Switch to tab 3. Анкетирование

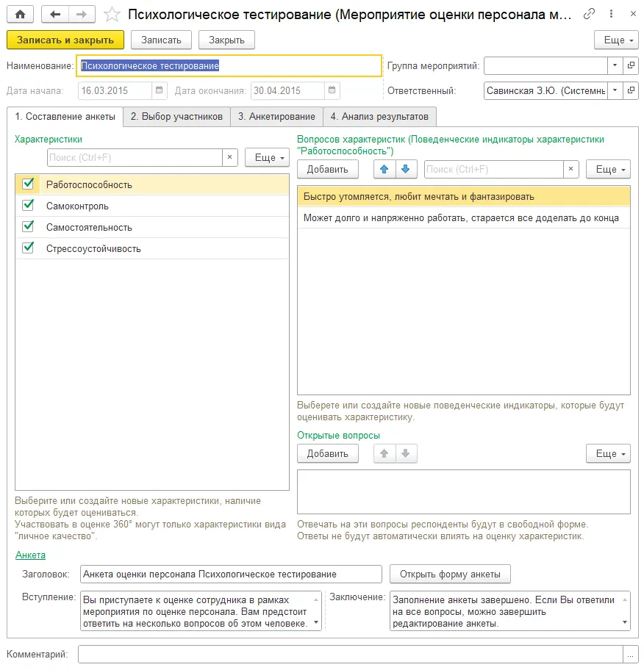[x=276, y=117]
